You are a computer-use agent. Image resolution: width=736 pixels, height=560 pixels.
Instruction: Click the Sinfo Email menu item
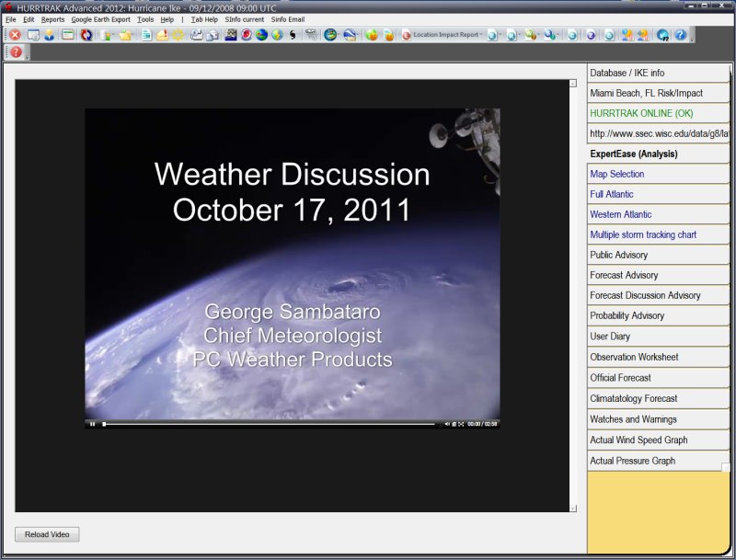tap(288, 19)
